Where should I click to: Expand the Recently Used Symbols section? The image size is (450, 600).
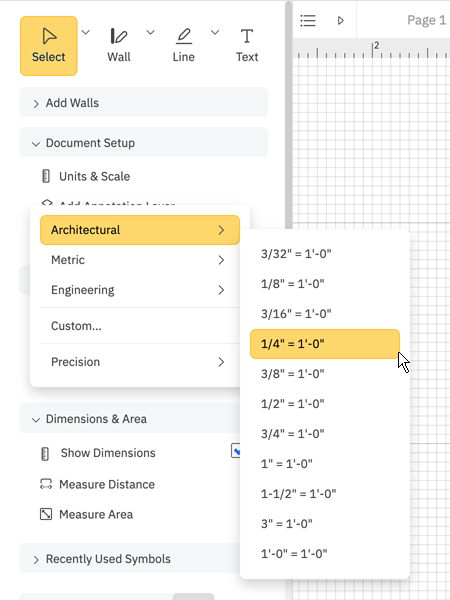(x=130, y=559)
